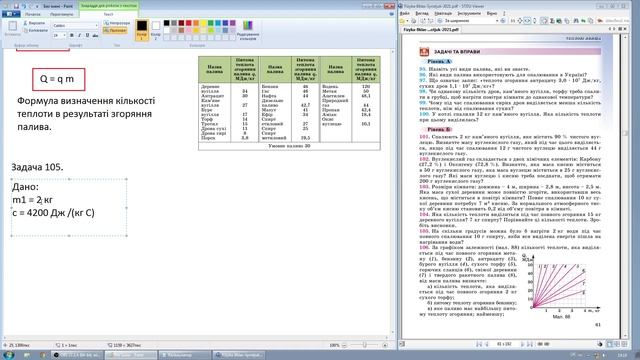Toggle bold text formatting in Paint

point(72,36)
